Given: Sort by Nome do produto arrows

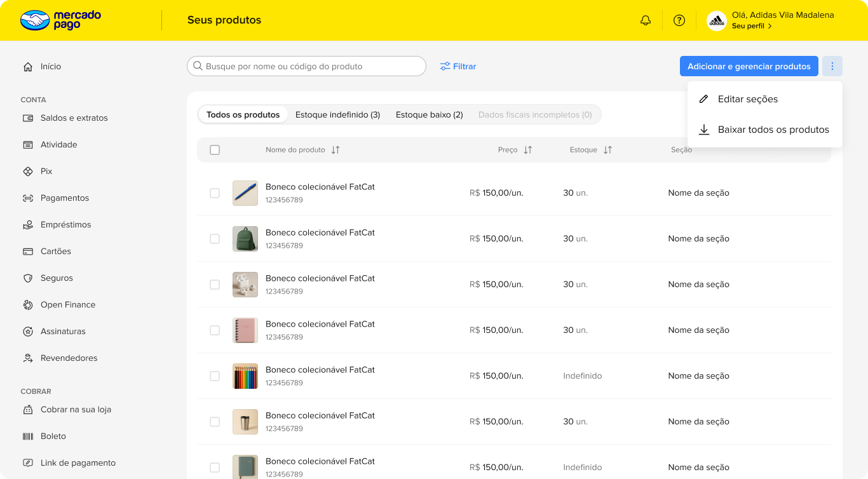Looking at the screenshot, I should coord(336,150).
